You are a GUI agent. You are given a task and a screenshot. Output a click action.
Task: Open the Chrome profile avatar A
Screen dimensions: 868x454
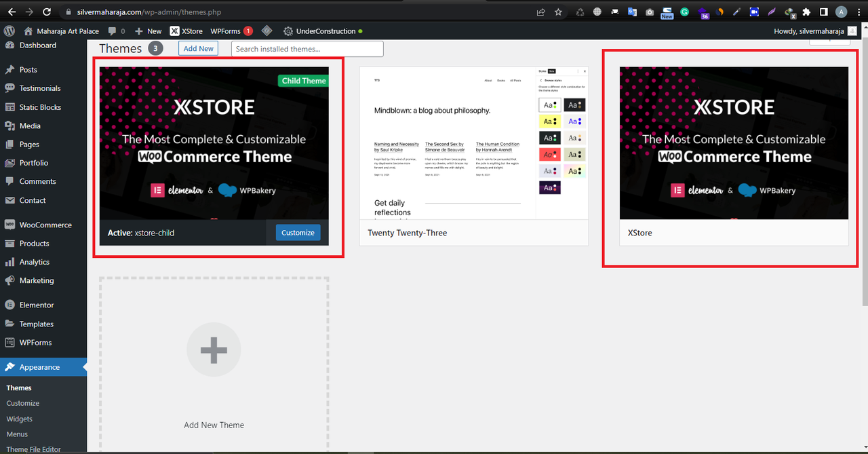(841, 12)
